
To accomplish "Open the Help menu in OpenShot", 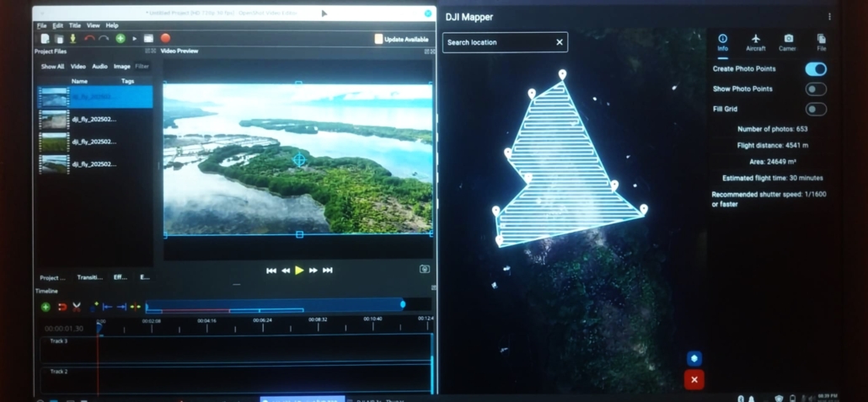I will [x=112, y=25].
